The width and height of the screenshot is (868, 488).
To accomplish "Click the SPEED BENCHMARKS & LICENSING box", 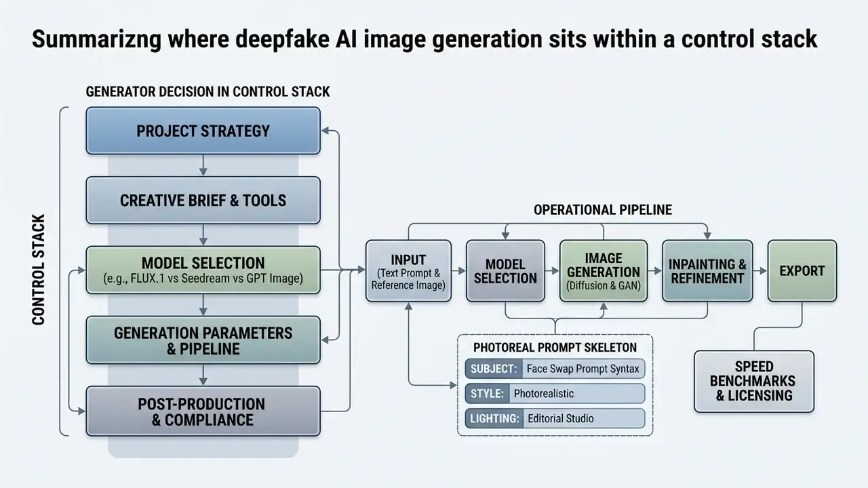I will [x=753, y=382].
